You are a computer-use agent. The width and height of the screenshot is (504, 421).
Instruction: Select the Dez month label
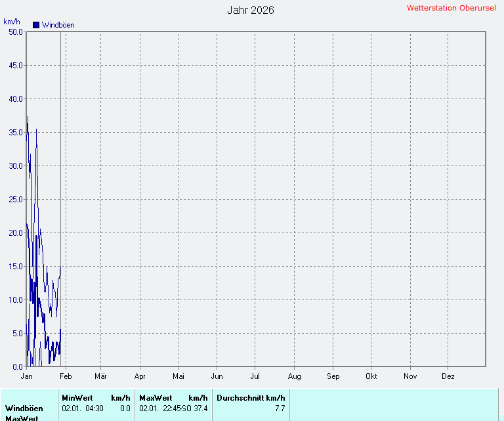coord(448,376)
